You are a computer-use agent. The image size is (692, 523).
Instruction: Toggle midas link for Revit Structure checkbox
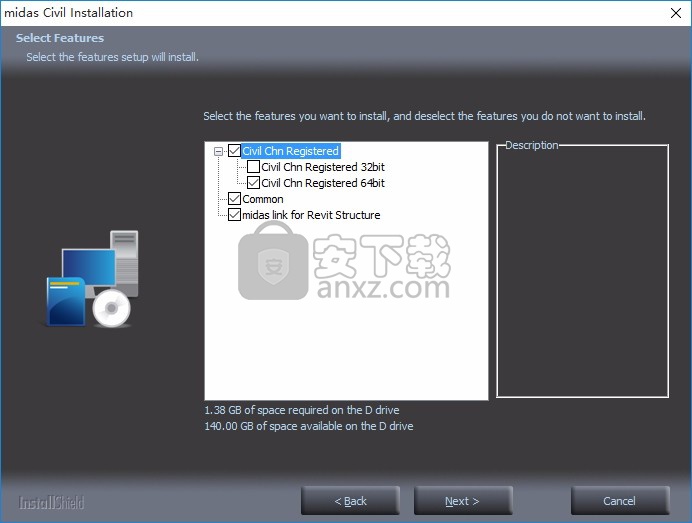(x=234, y=215)
